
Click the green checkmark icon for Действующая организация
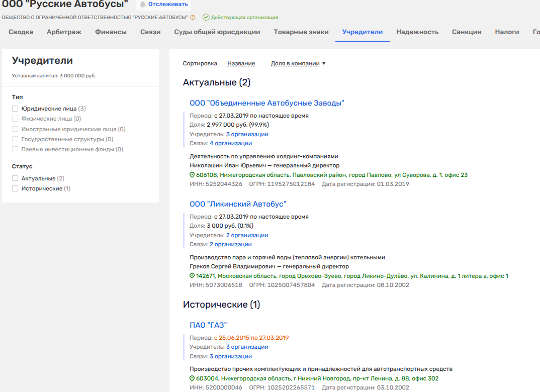(x=206, y=18)
